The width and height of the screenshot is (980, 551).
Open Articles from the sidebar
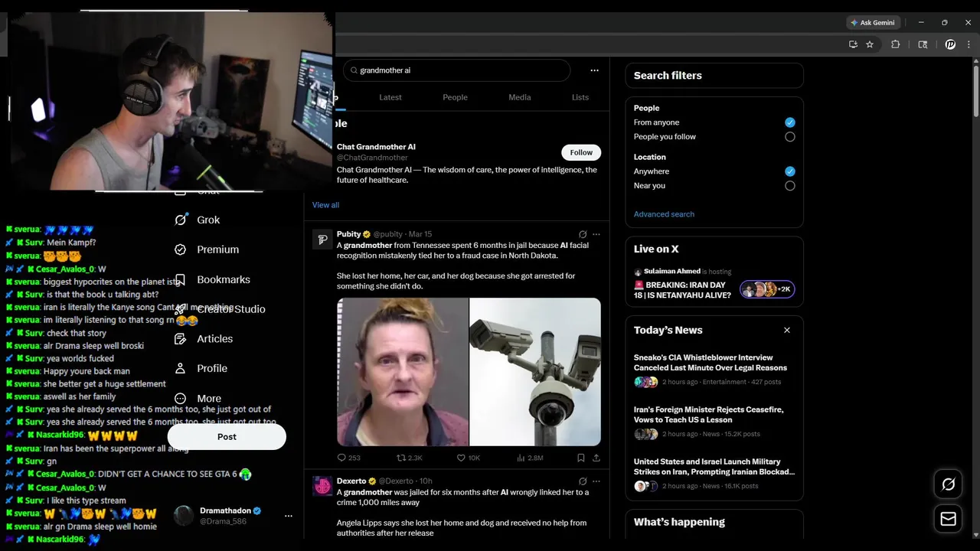click(x=204, y=339)
